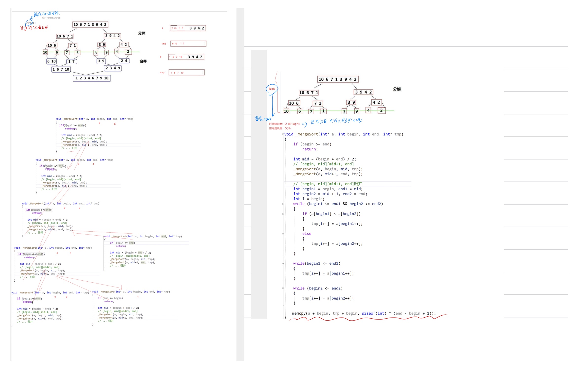Image resolution: width=588 pixels, height=367 pixels.
Task: Collapse the if (a[begin1] < a[begin2]) block
Action: tap(283, 214)
